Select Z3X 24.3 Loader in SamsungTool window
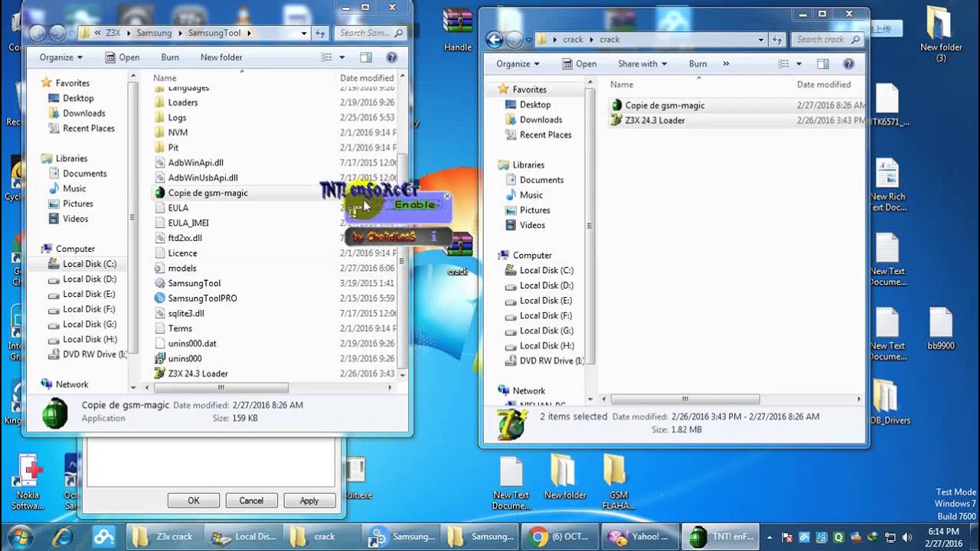Viewport: 980px width, 551px height. click(x=191, y=373)
